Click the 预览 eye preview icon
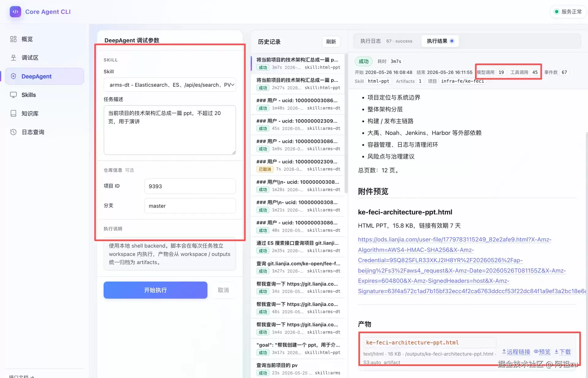The image size is (588, 378). tap(536, 352)
